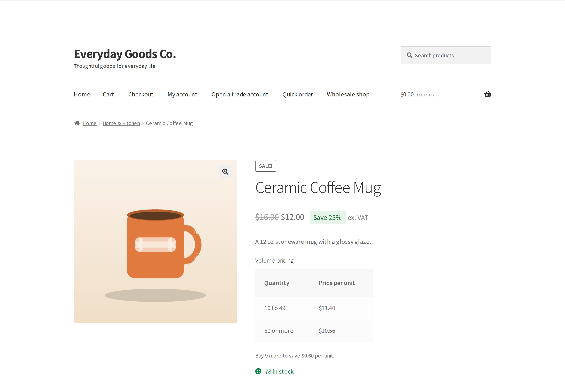Open the shopping basket icon
565x392 pixels.
click(x=488, y=94)
